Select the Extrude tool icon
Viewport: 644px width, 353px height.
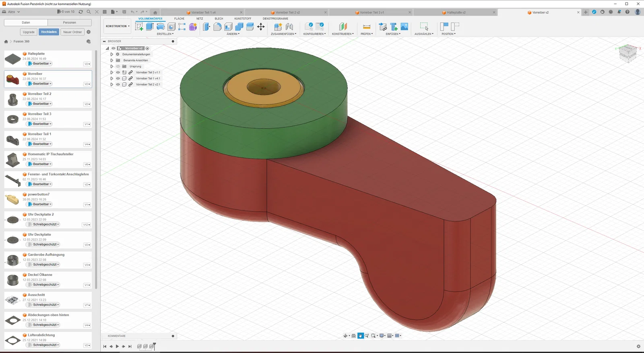[x=150, y=27]
